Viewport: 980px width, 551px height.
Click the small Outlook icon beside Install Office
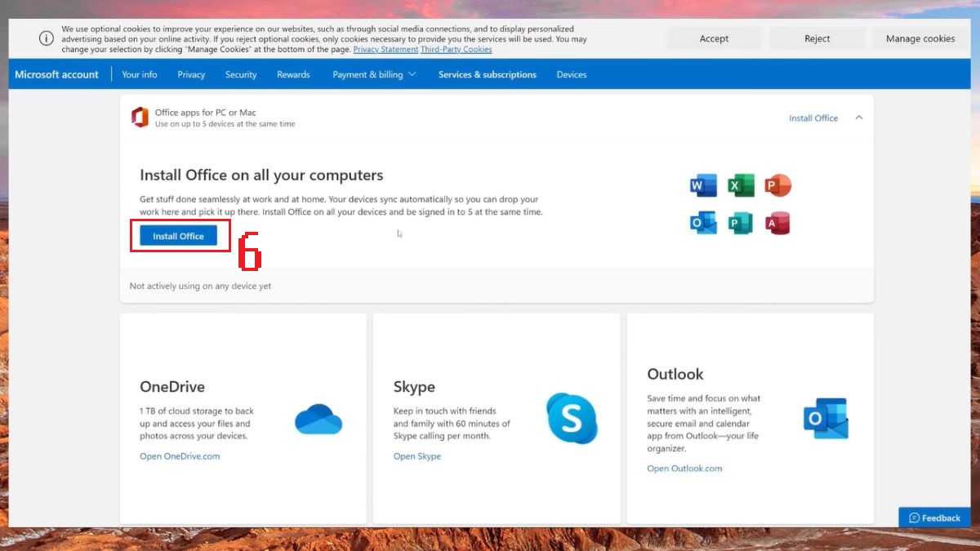[703, 223]
